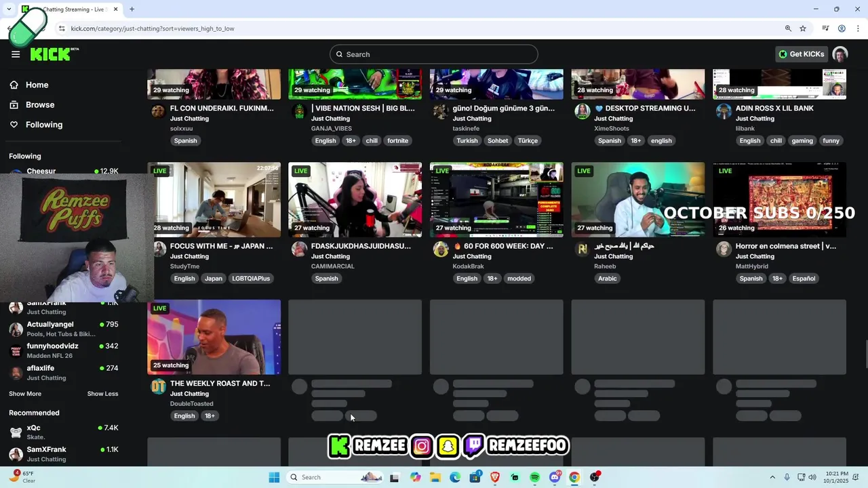Collapse the list with Show Less
Viewport: 868px width, 488px height.
(102, 394)
